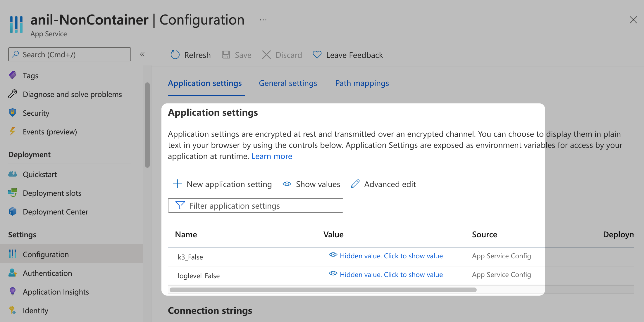
Task: Click the pencil icon of Advanced edit
Action: [x=355, y=184]
